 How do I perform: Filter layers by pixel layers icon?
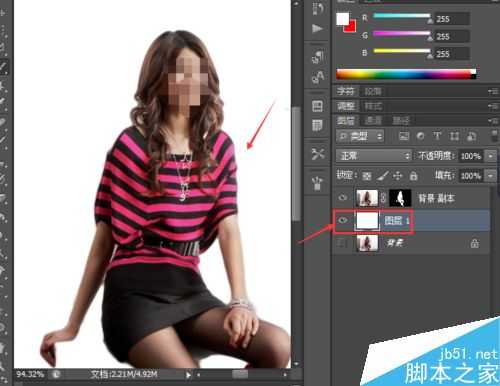[404, 136]
